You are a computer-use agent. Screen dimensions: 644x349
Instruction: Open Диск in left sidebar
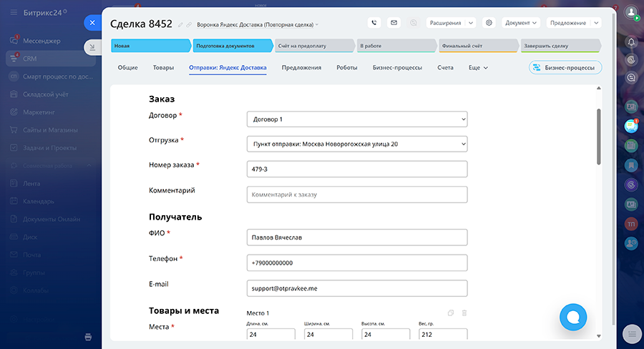pos(30,237)
